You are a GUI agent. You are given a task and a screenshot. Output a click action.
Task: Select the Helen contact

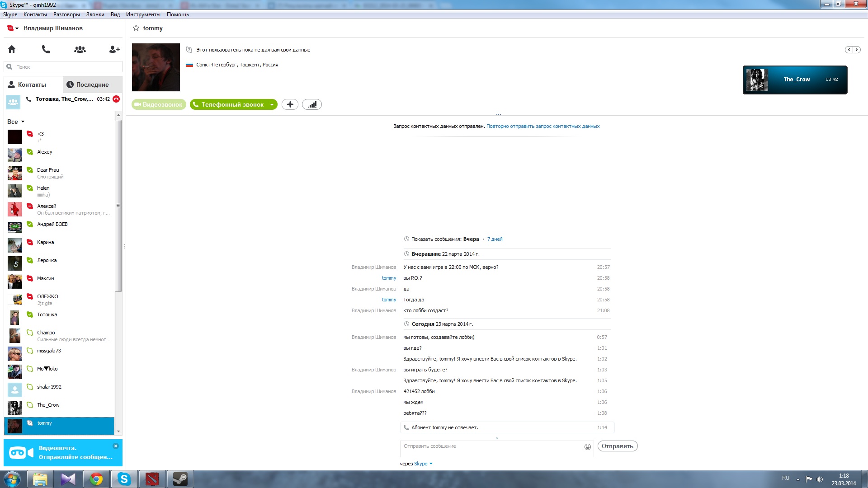[x=60, y=191]
